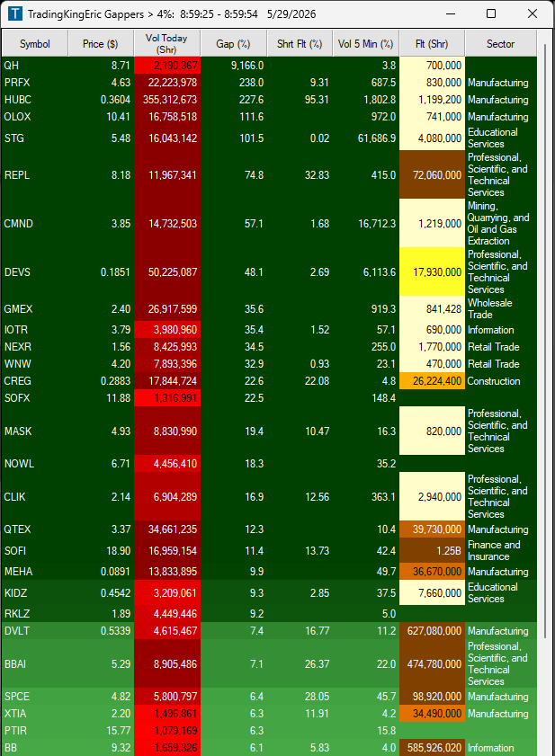Screen dimensions: 555x756
Task: Click the Construction sector cell
Action: pos(500,381)
